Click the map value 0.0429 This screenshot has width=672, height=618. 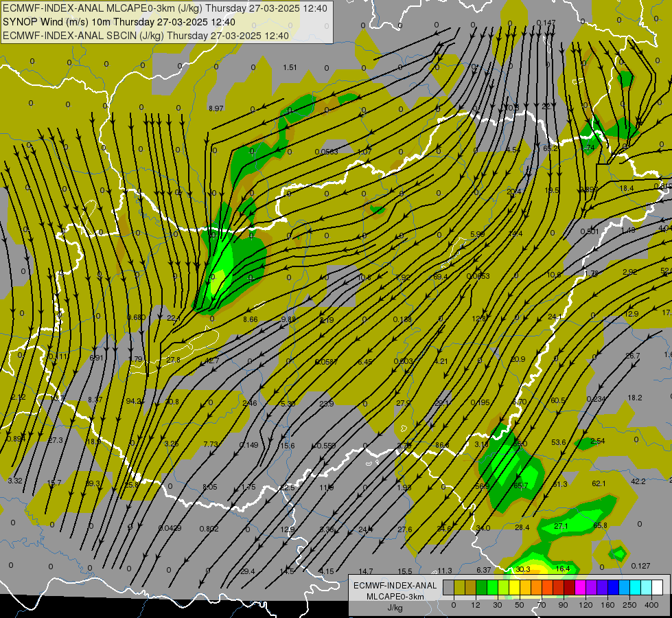[170, 528]
